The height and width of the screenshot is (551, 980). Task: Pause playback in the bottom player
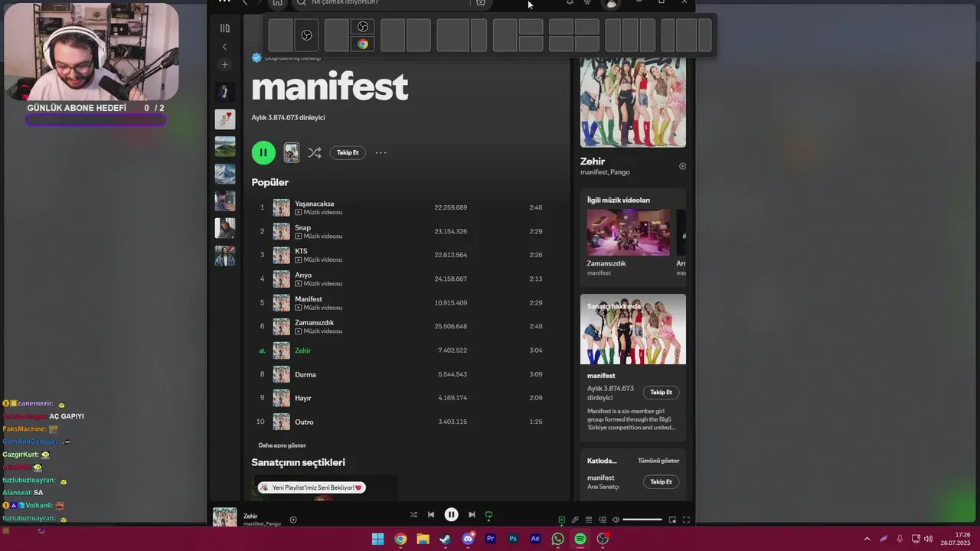pos(452,515)
